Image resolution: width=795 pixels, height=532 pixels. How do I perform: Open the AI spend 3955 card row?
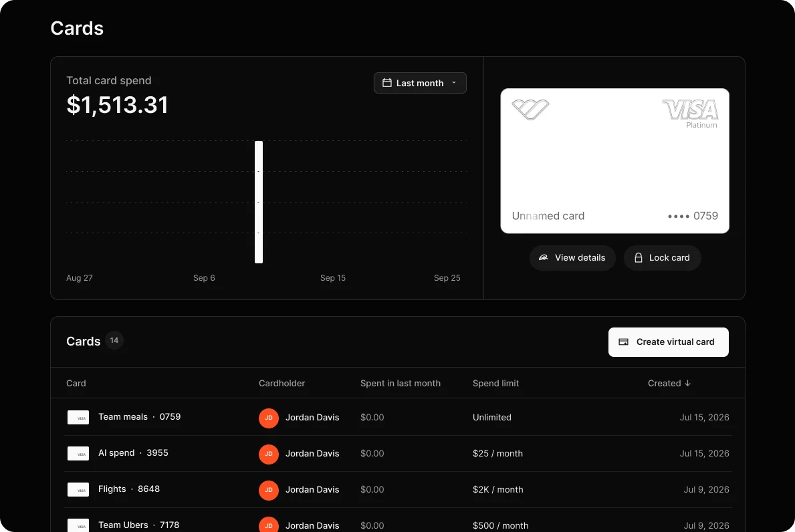[x=397, y=453]
